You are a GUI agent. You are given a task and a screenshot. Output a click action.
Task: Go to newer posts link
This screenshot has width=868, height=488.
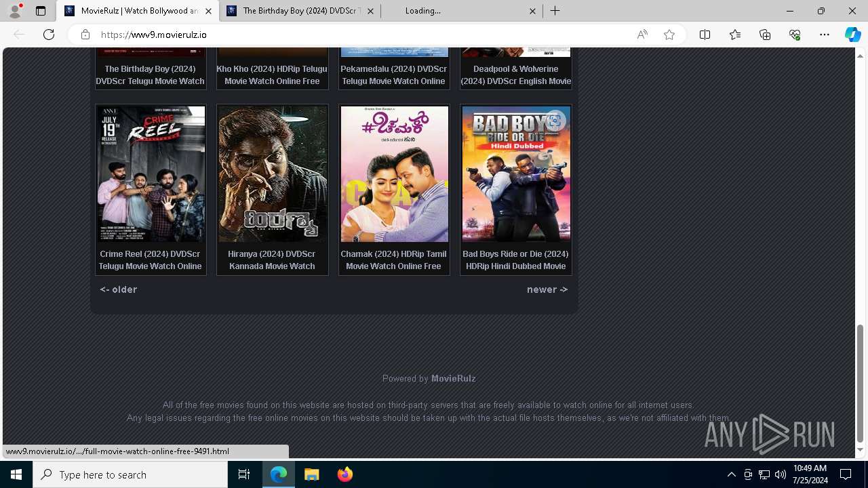coord(547,289)
